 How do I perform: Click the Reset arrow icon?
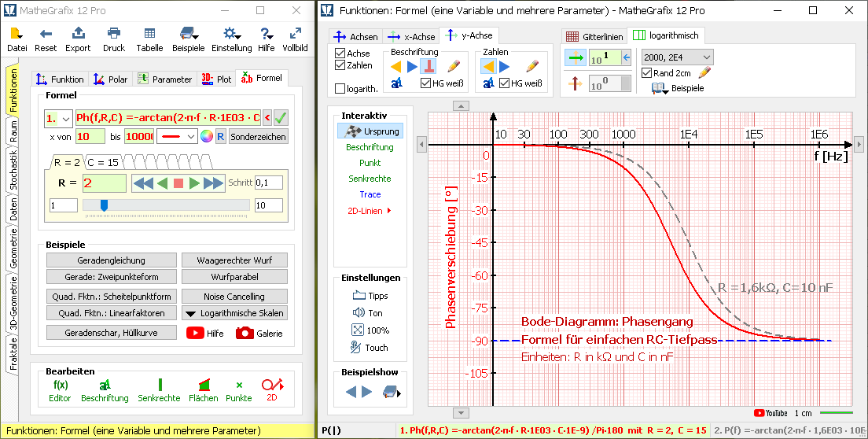pos(46,33)
